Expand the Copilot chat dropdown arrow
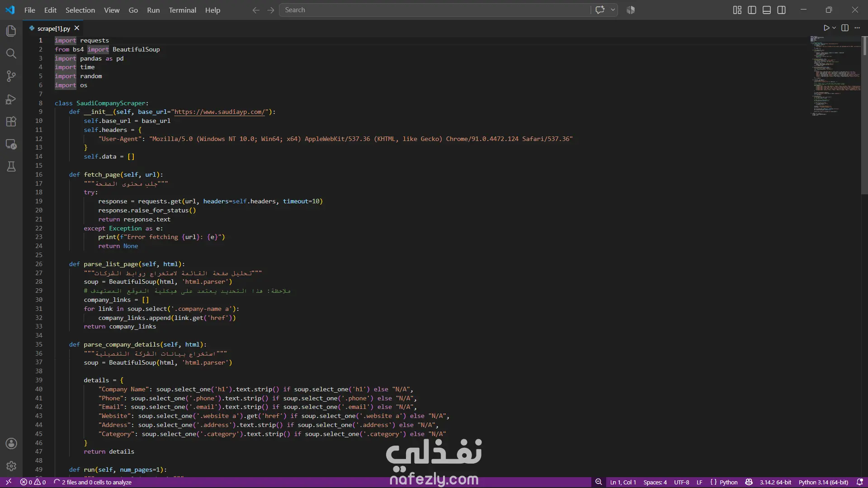868x488 pixels. [613, 10]
